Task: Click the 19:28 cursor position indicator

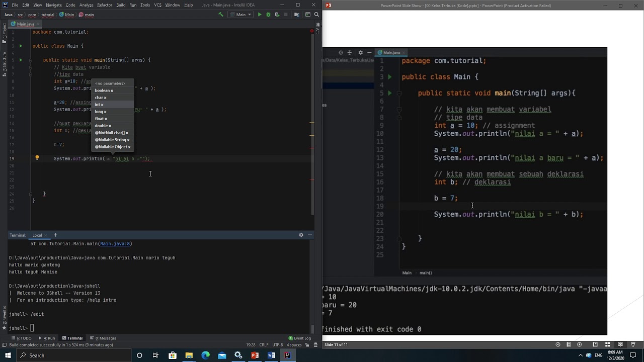Action: (x=251, y=345)
